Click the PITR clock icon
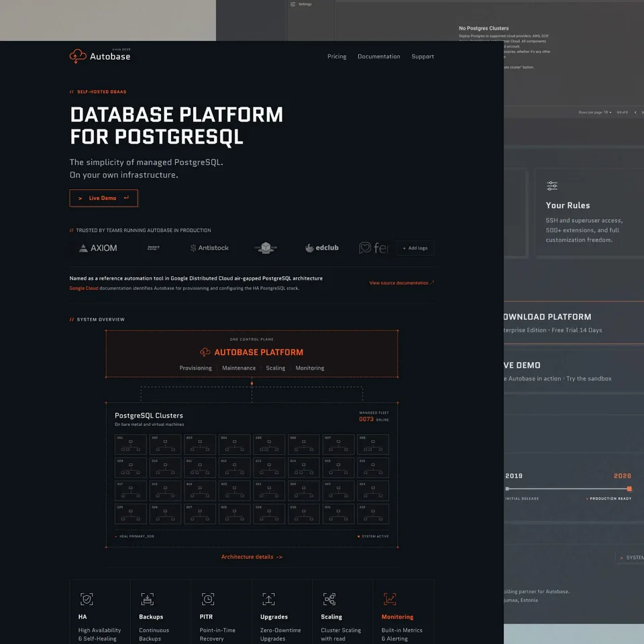Image resolution: width=644 pixels, height=644 pixels. (x=208, y=599)
